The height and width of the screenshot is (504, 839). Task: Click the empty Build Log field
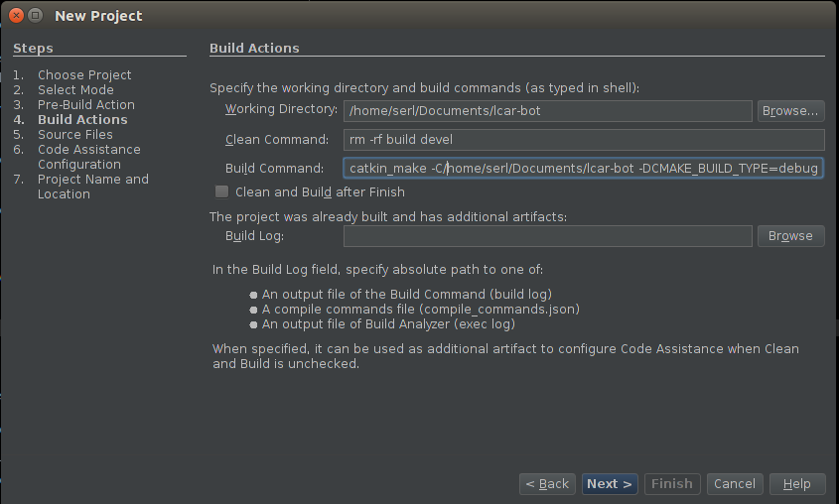pyautogui.click(x=547, y=236)
